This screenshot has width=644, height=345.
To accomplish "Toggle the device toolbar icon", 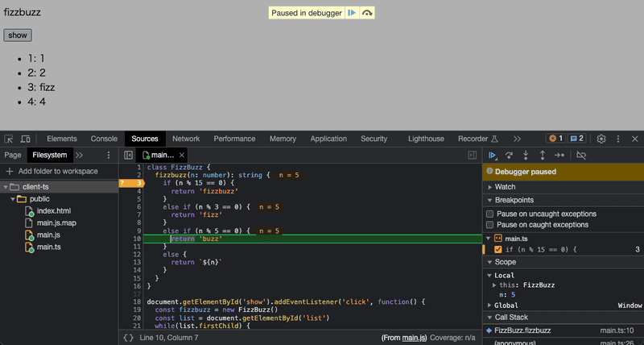I will pyautogui.click(x=25, y=139).
